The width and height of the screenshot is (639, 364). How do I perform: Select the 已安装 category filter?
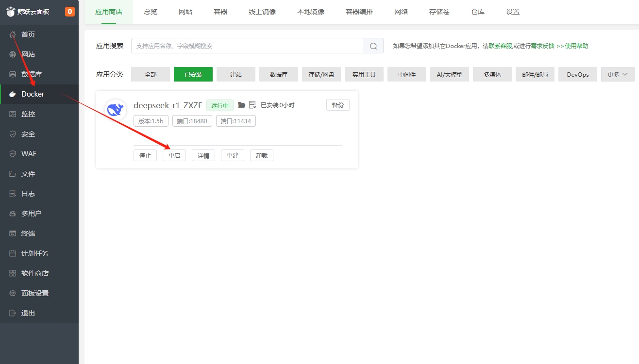(193, 74)
